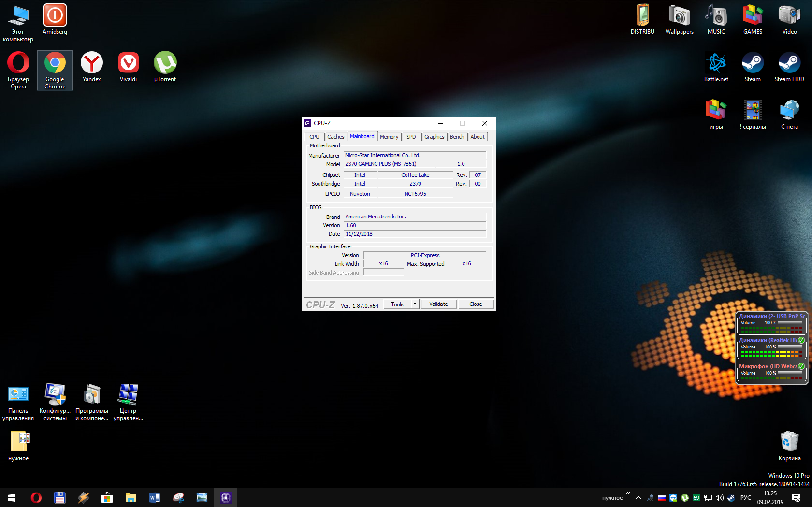Open the SPD tab
Screen dimensions: 812x507
(411, 137)
